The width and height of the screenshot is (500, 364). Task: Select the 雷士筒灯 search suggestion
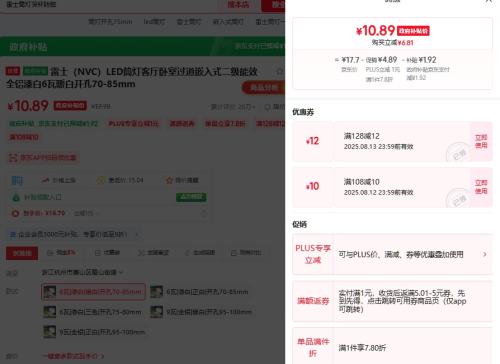pyautogui.click(x=189, y=22)
